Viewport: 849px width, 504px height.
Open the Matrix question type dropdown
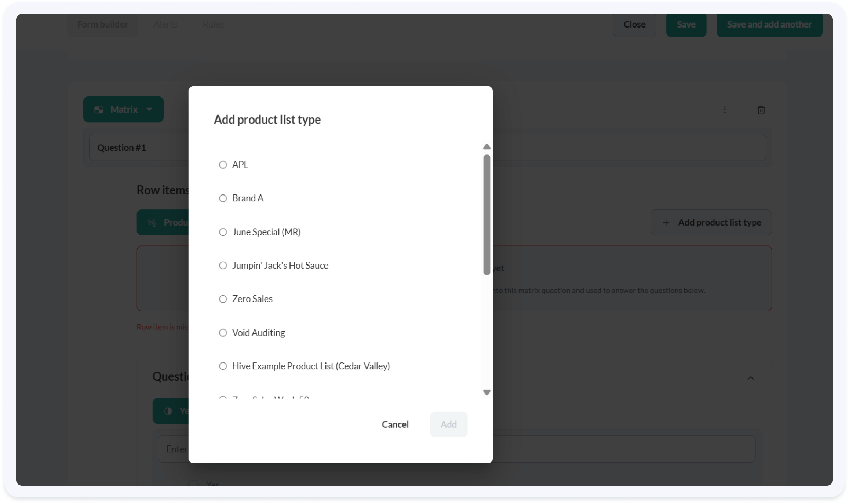(123, 109)
